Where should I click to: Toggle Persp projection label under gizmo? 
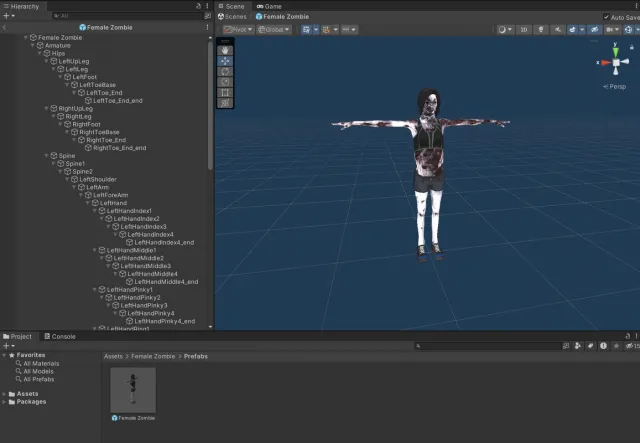[x=614, y=87]
